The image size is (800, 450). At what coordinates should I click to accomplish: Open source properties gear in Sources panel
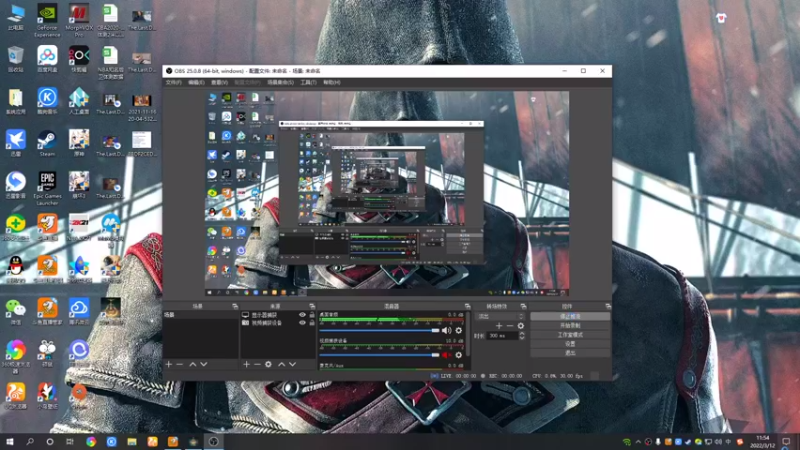[x=268, y=364]
